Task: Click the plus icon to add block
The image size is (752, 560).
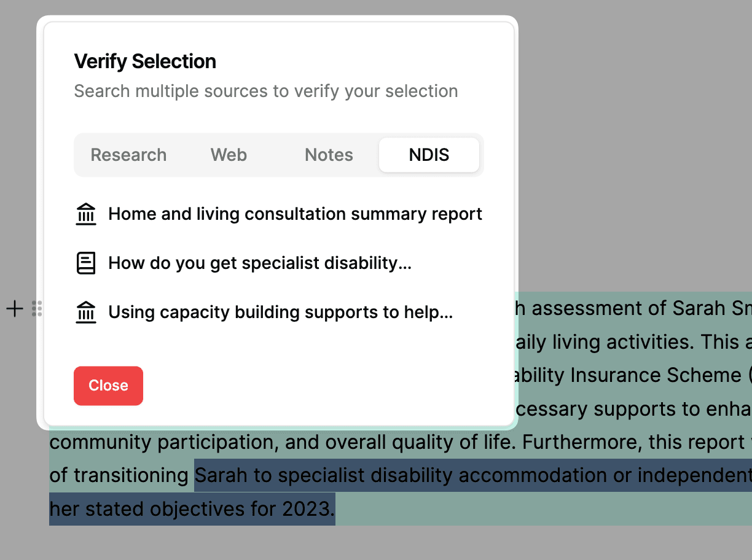Action: pos(14,308)
